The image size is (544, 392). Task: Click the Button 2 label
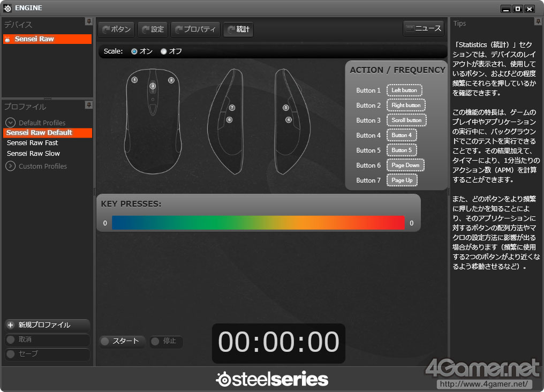tap(368, 105)
